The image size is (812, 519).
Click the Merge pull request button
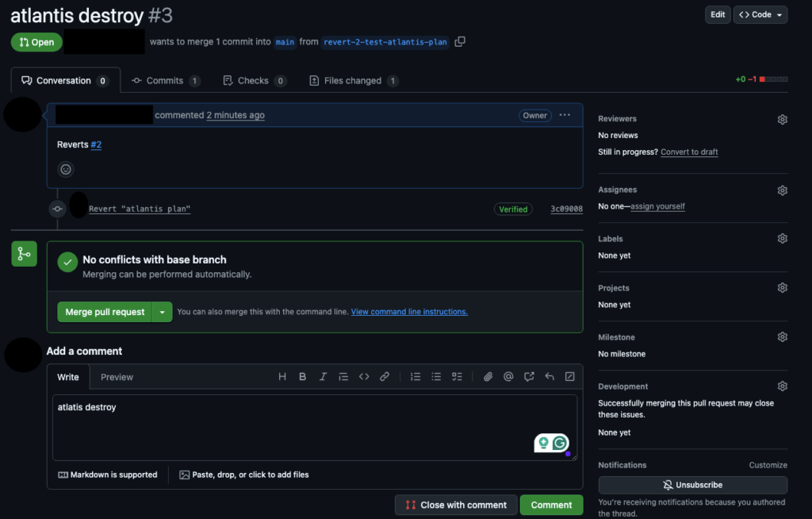coord(104,312)
